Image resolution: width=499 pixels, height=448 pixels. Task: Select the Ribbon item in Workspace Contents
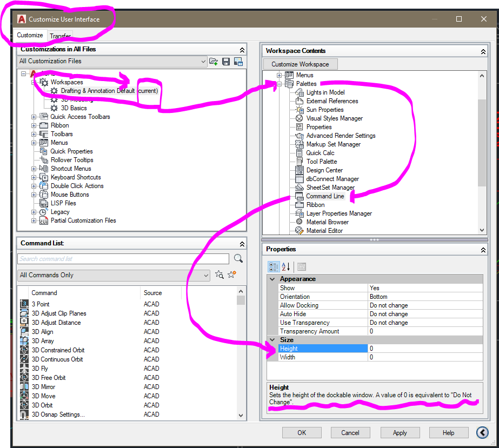pyautogui.click(x=315, y=204)
